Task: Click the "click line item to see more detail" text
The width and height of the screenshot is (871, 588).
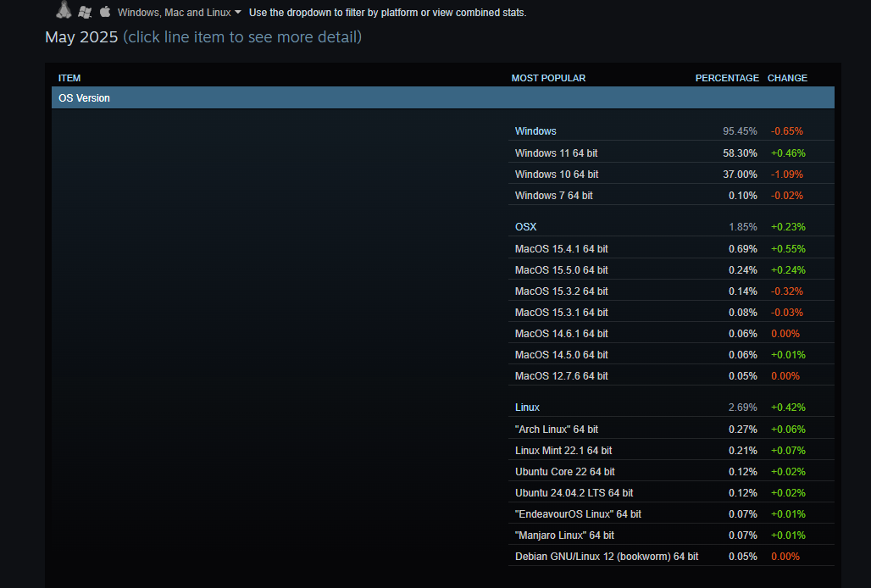Action: click(x=242, y=37)
